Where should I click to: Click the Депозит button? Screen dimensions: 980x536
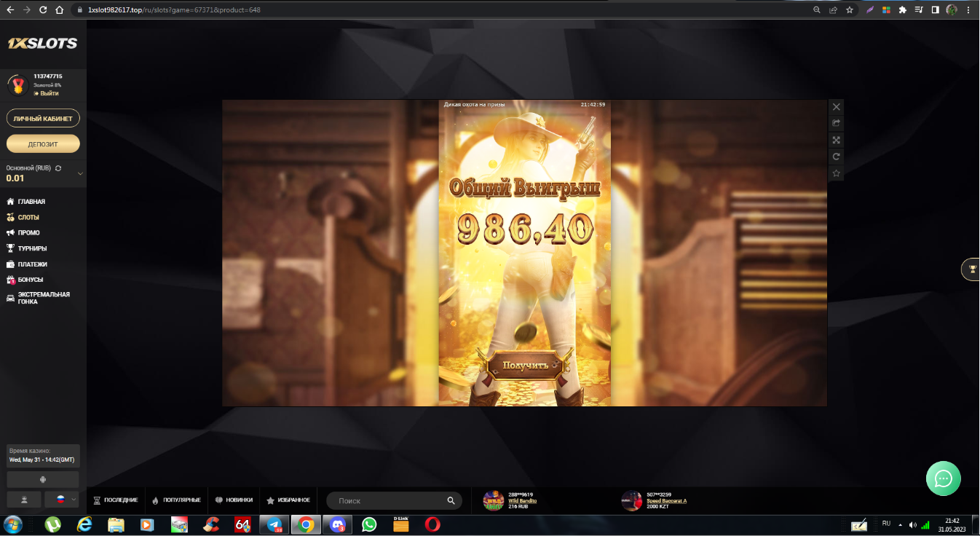[x=43, y=143]
